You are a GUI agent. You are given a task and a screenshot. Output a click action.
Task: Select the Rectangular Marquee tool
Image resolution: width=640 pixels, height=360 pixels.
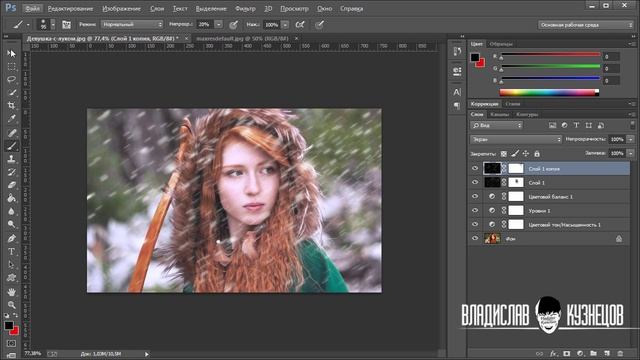tap(11, 67)
